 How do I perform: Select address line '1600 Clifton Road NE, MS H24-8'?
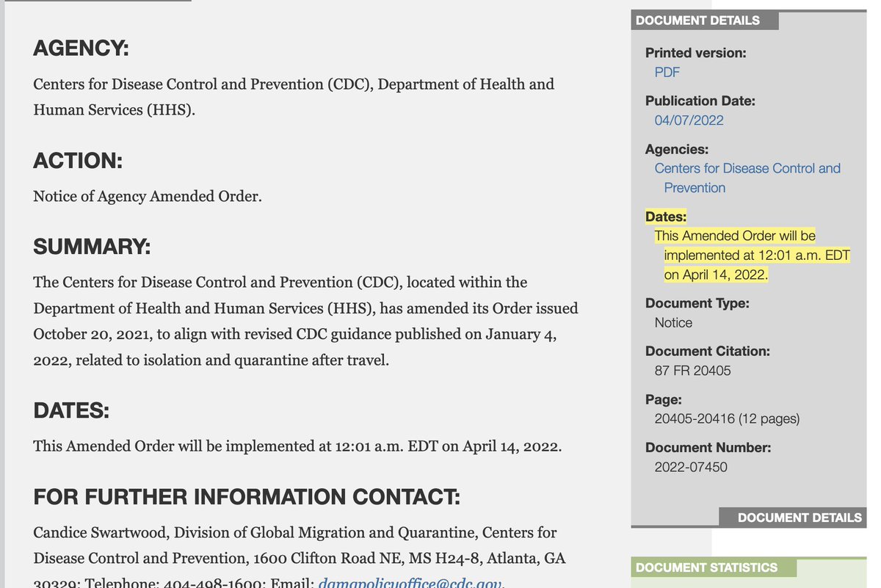pos(299,558)
